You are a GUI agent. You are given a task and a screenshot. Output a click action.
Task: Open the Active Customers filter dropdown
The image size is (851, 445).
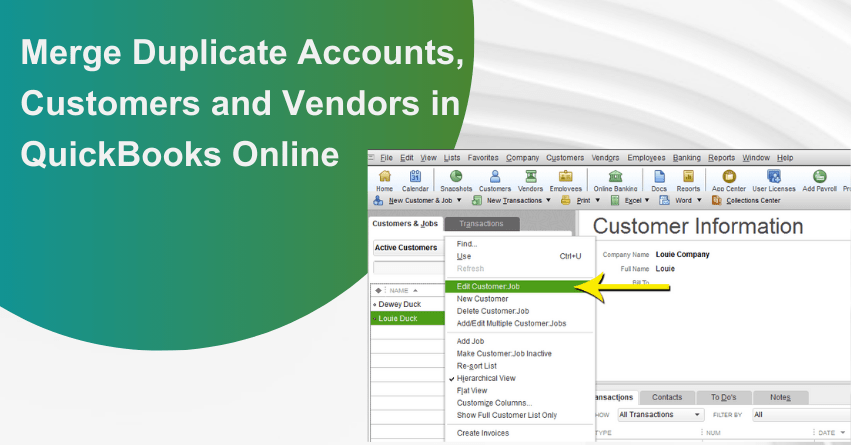coord(409,247)
